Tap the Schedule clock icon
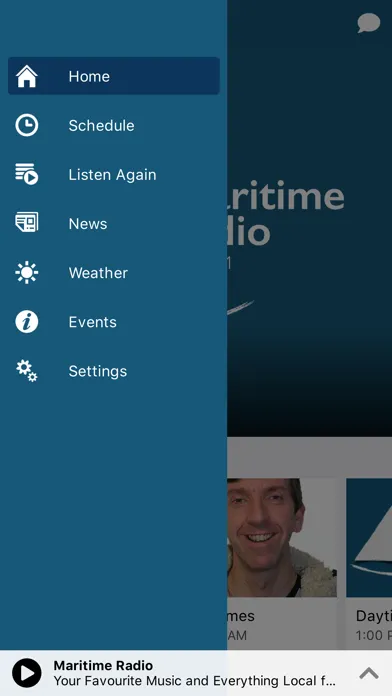This screenshot has height=696, width=392. click(x=27, y=125)
